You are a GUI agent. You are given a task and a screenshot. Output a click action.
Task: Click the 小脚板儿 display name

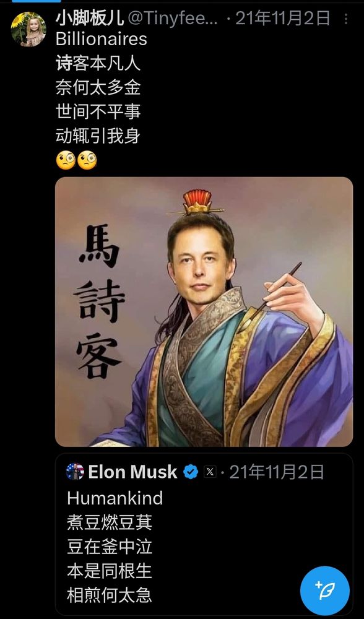[90, 19]
